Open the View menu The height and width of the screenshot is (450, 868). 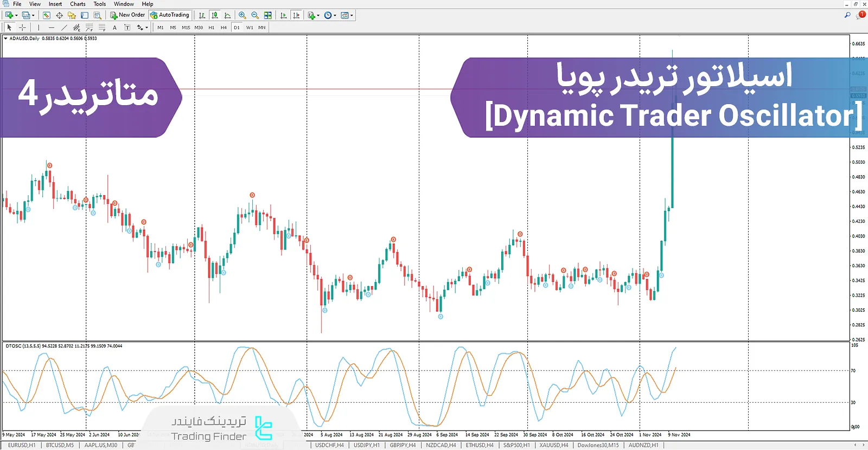[x=35, y=4]
